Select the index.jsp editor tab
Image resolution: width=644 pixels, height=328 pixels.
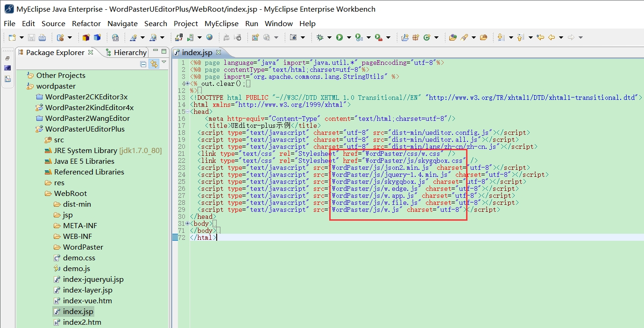[196, 53]
